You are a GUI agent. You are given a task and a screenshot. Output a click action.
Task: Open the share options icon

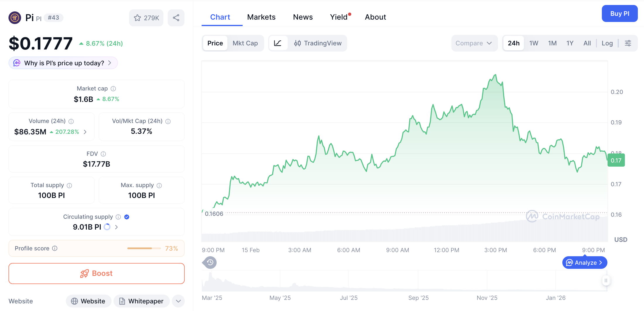coord(176,18)
